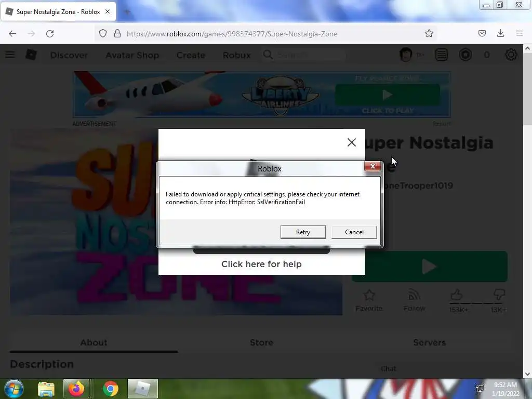The height and width of the screenshot is (399, 532).
Task: Click Retry in the Roblox error dialog
Action: (303, 232)
